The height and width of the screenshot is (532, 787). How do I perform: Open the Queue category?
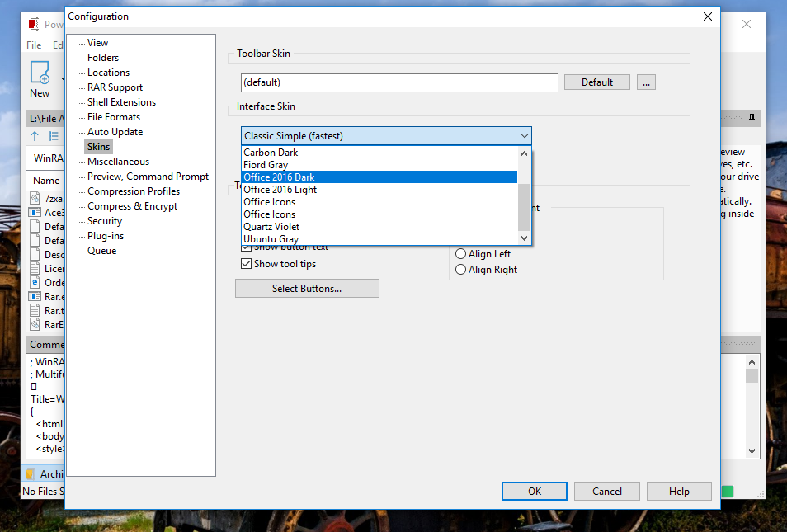tap(102, 251)
